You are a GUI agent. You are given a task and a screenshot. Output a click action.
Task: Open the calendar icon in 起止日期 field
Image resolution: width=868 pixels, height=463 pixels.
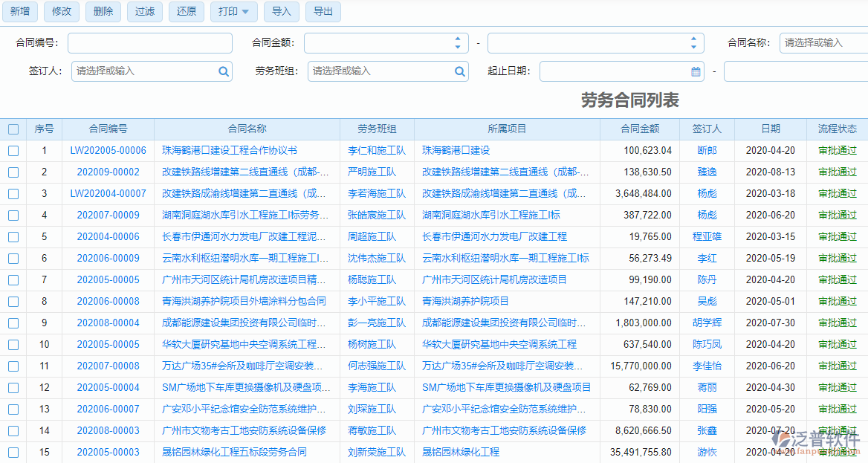click(x=696, y=71)
